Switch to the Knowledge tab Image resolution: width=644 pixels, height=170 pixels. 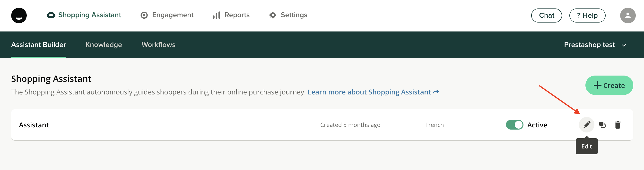coord(104,45)
